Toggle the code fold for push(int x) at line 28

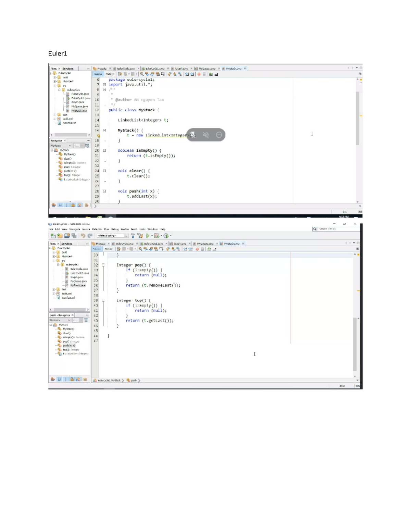(x=104, y=191)
